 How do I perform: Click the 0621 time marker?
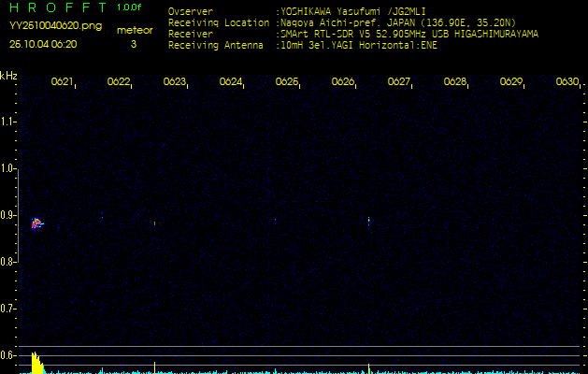point(62,81)
